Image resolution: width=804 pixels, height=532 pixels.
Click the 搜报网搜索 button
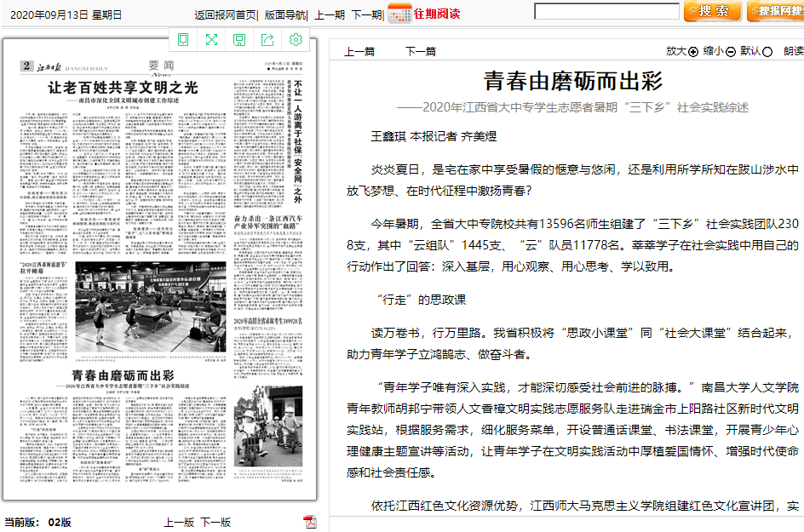(x=776, y=11)
